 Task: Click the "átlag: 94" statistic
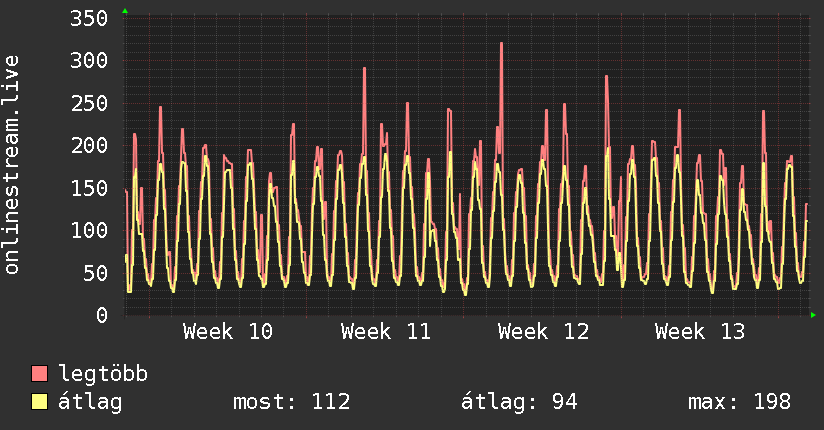point(519,403)
